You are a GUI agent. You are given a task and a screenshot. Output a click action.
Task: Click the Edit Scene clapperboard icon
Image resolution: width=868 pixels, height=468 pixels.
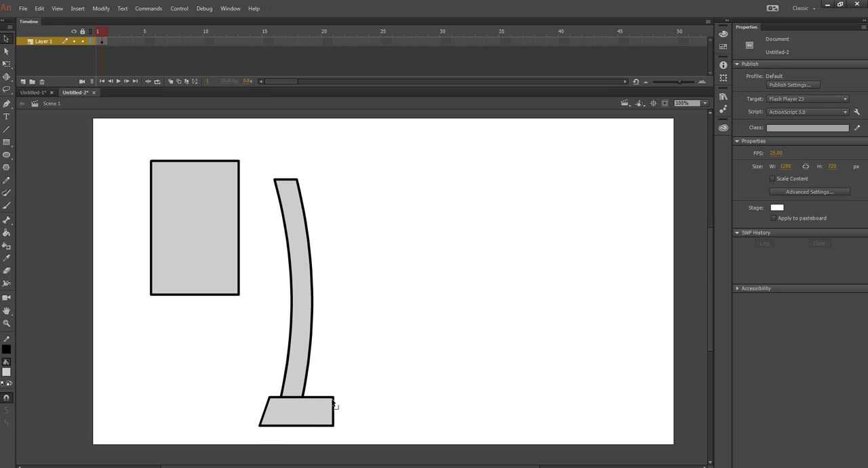coord(625,103)
